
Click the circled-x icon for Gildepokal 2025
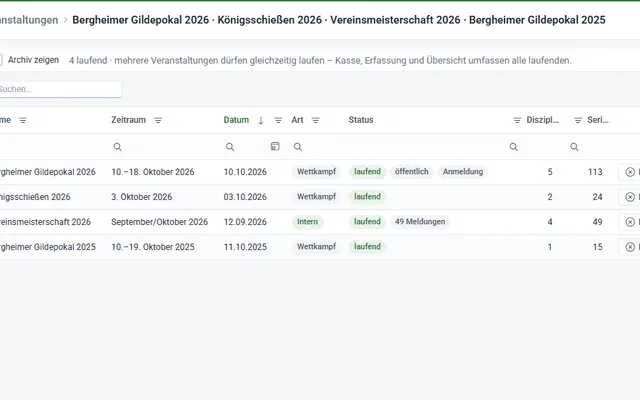630,247
